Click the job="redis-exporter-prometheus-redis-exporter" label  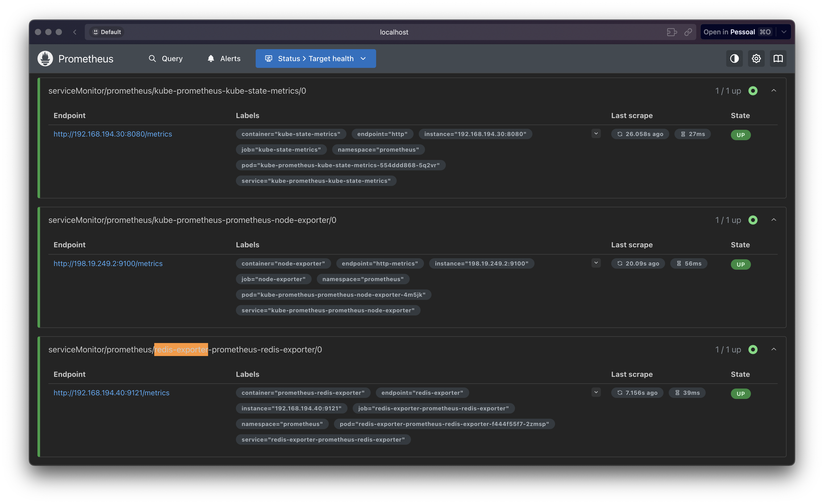[x=433, y=408]
